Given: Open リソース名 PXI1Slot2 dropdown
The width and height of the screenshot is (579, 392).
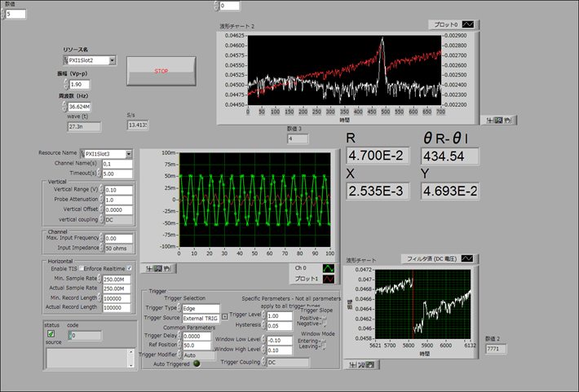Looking at the screenshot, I should pyautogui.click(x=112, y=60).
